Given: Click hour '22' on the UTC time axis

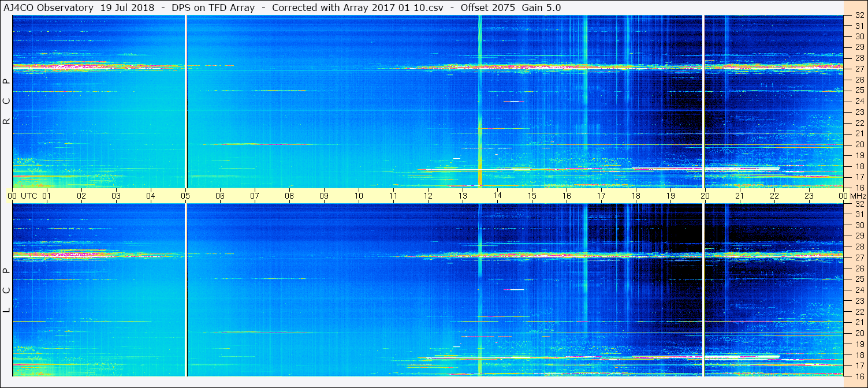Looking at the screenshot, I should (774, 196).
